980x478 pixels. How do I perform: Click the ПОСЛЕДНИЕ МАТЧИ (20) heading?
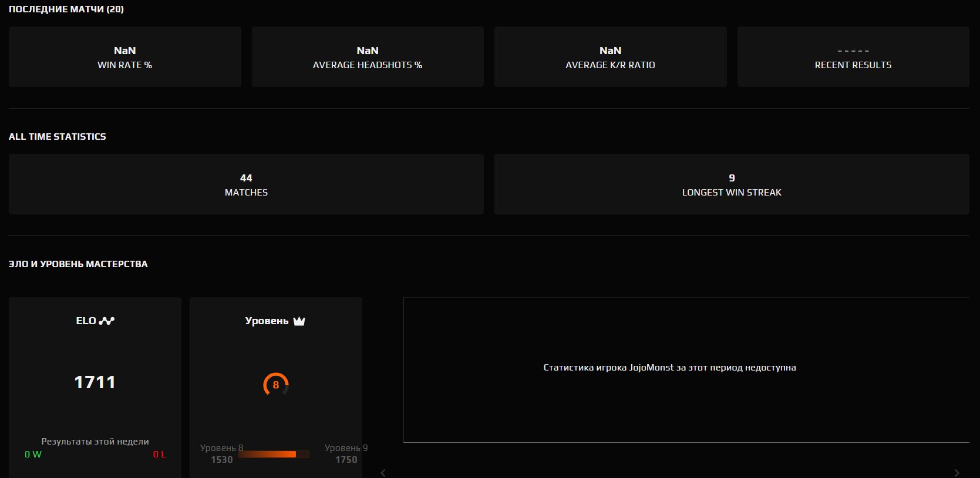pyautogui.click(x=66, y=9)
